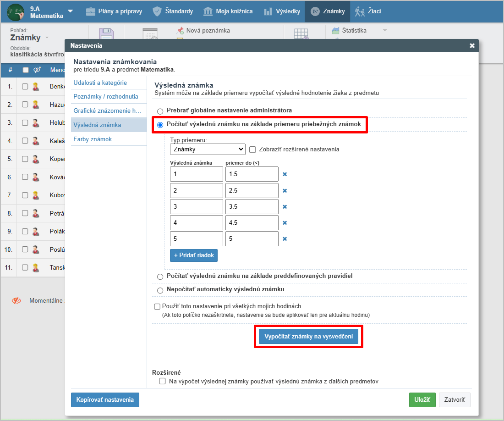Switch to Udalosti a kategórie section
Screen dimensions: 504x421
[x=100, y=83]
